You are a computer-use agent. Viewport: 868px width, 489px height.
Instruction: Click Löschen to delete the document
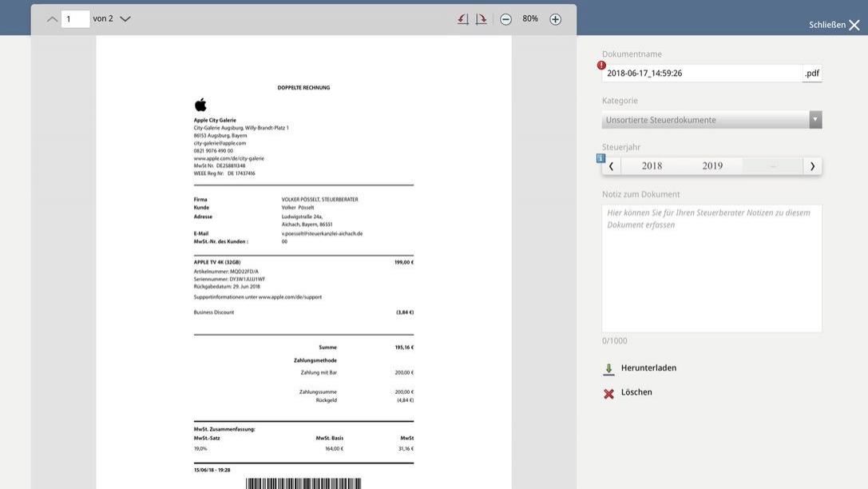636,392
